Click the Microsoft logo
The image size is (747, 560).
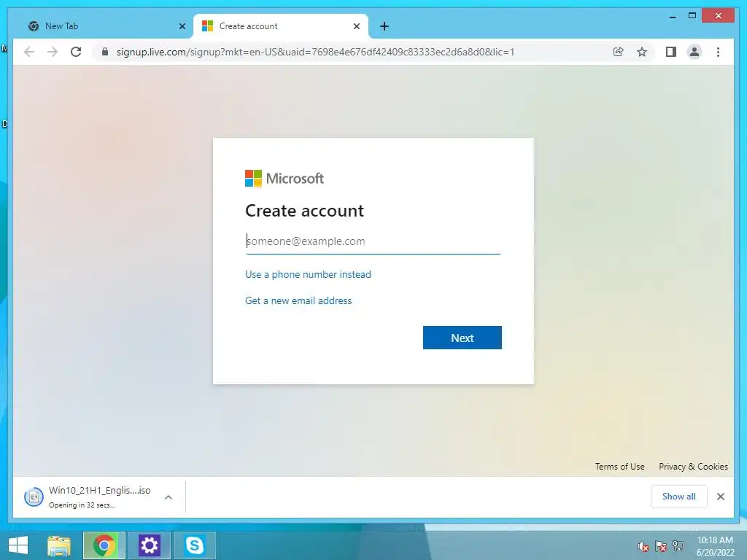[x=285, y=179]
